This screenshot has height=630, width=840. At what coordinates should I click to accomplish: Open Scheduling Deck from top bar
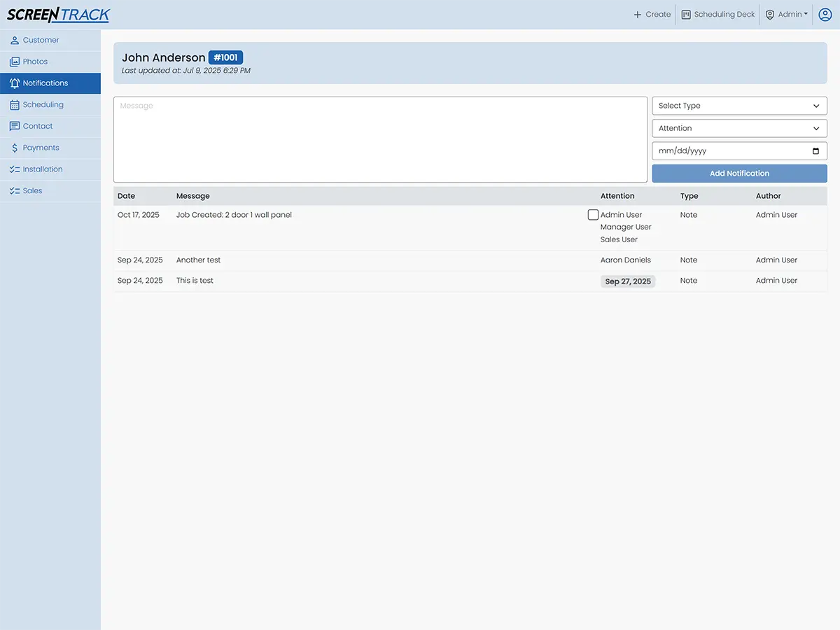tap(717, 15)
